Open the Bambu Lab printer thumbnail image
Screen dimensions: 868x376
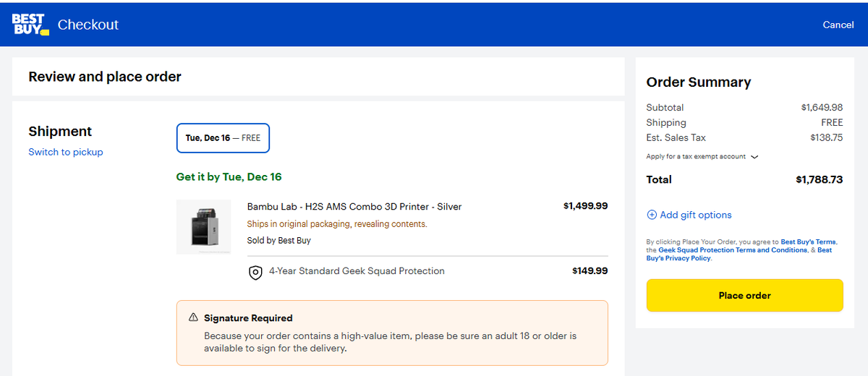point(203,227)
